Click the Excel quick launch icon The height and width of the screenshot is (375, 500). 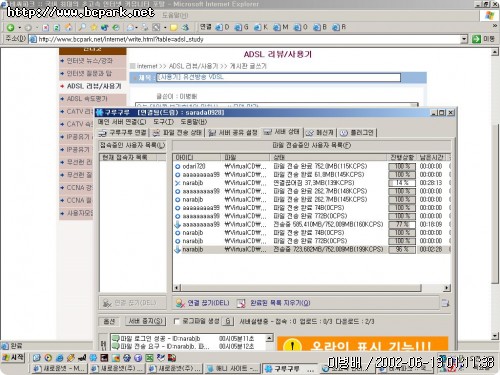coord(149,358)
